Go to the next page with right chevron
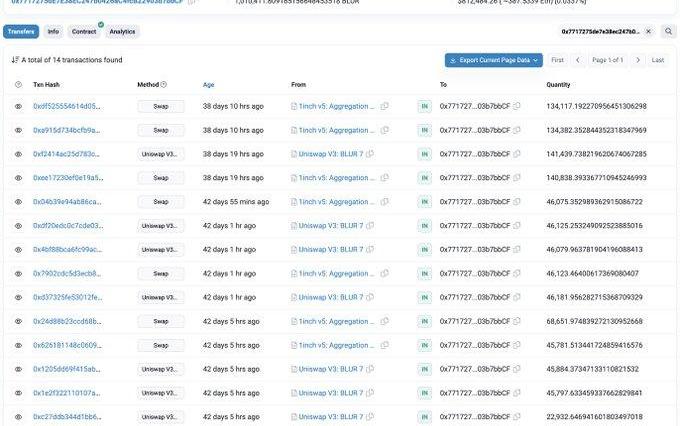Image resolution: width=680 pixels, height=426 pixels. 636,60
